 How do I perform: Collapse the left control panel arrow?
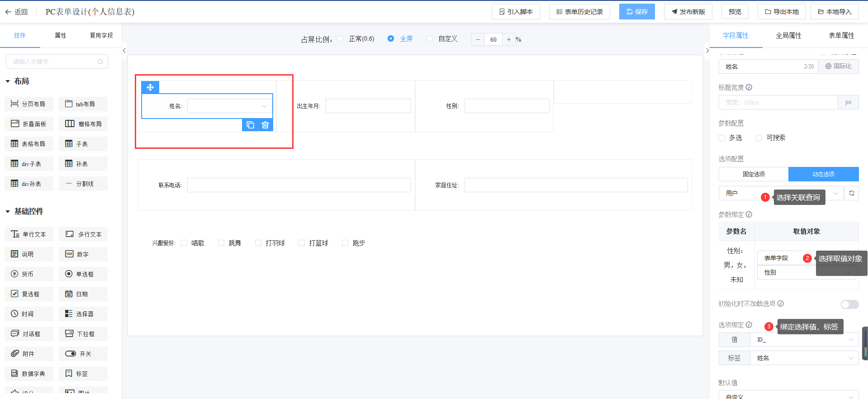124,51
